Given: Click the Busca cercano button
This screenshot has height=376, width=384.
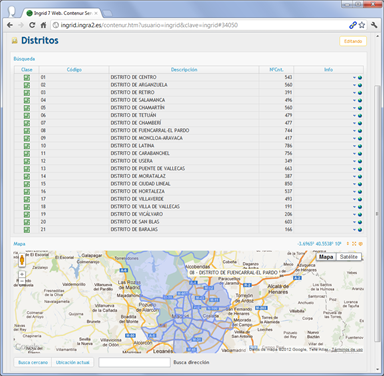Looking at the screenshot, I should coord(33,362).
